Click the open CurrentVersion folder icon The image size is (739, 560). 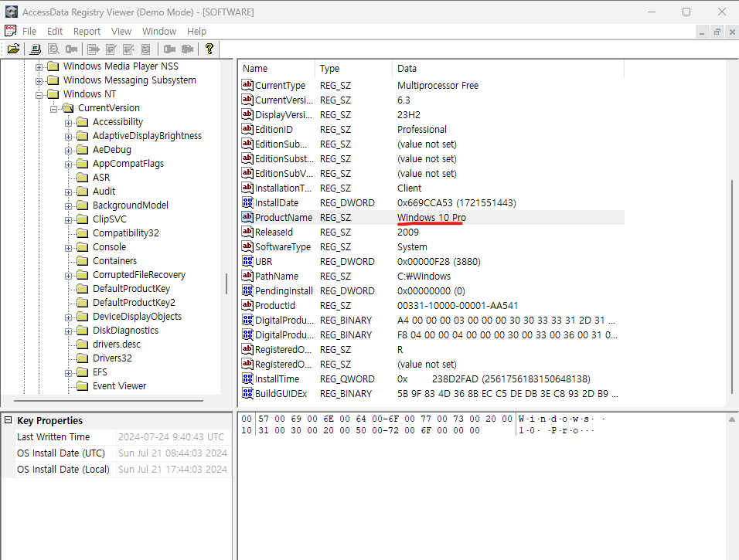(x=68, y=108)
